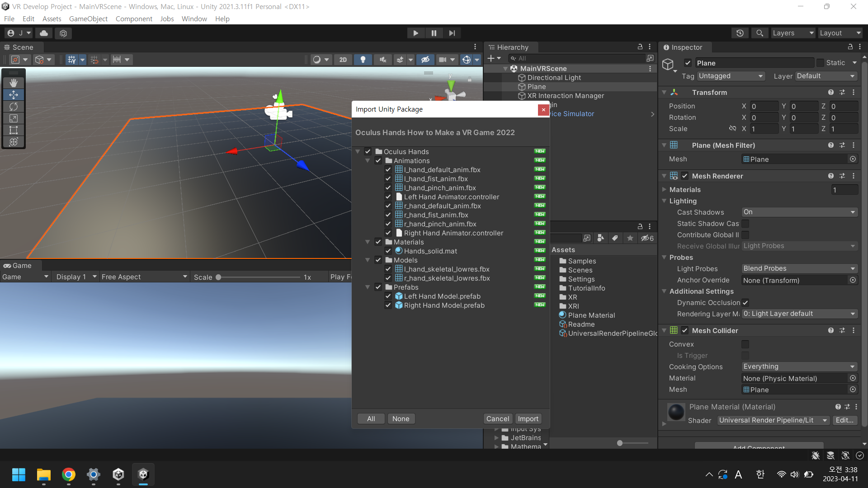This screenshot has height=488, width=868.
Task: Disable the Mesh Renderer component checkbox
Action: coord(685,176)
